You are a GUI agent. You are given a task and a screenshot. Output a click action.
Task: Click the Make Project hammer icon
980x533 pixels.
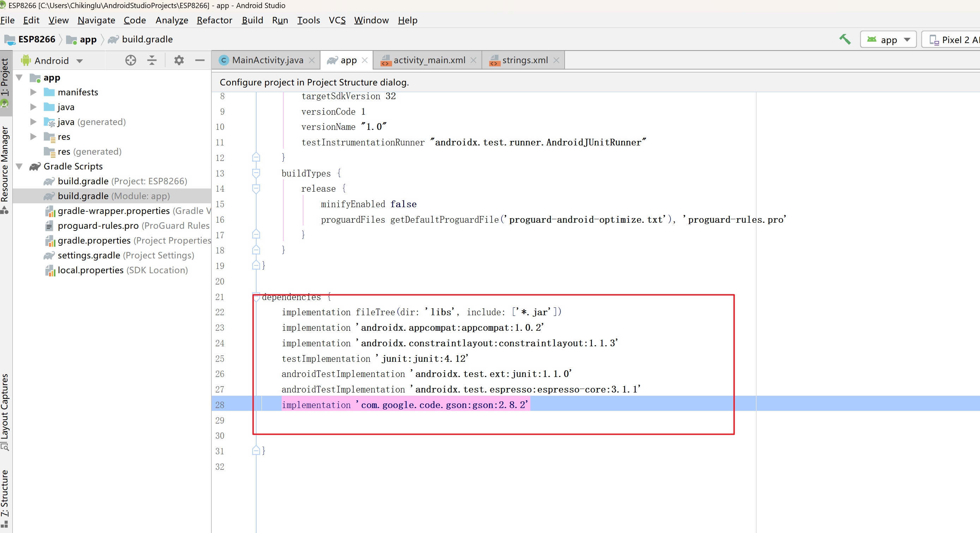(845, 39)
